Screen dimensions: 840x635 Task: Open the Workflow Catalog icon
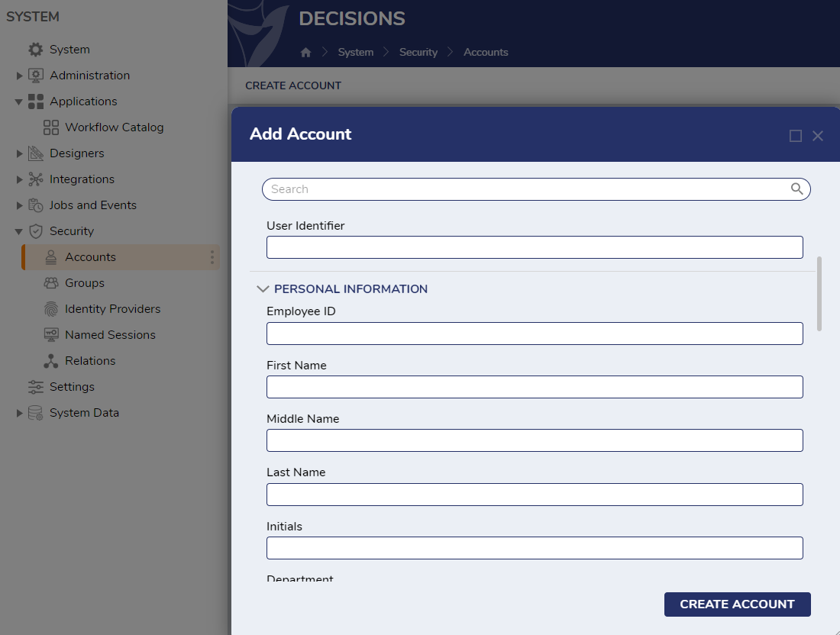[51, 127]
